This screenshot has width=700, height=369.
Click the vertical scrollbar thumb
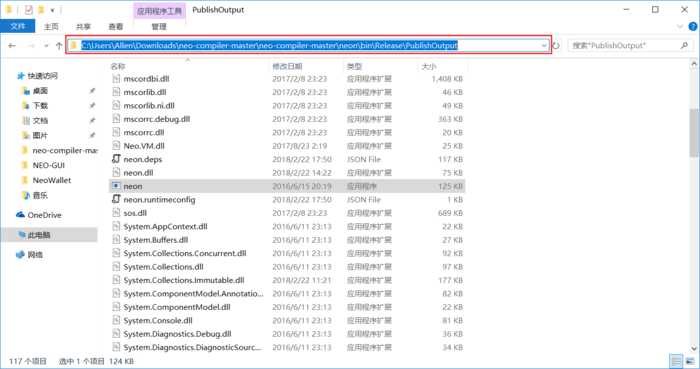click(x=694, y=133)
